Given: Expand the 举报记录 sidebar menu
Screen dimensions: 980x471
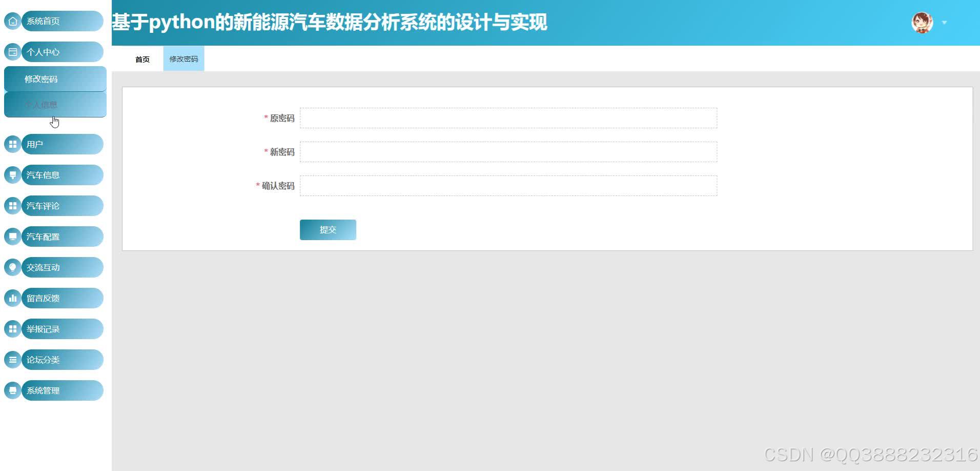Looking at the screenshot, I should coord(63,329).
